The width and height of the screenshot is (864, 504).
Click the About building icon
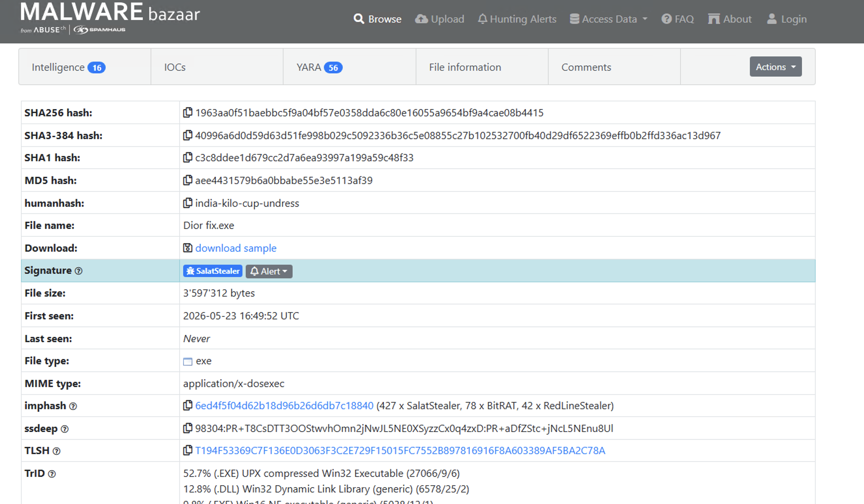pos(714,19)
